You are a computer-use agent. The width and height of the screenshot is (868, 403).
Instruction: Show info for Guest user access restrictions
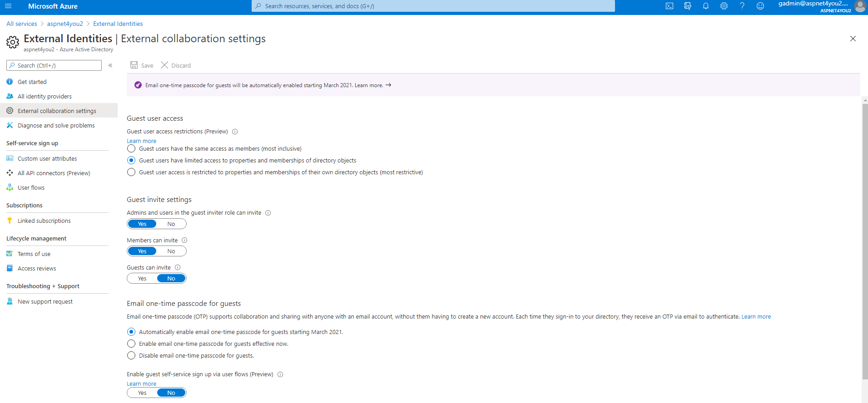(235, 132)
